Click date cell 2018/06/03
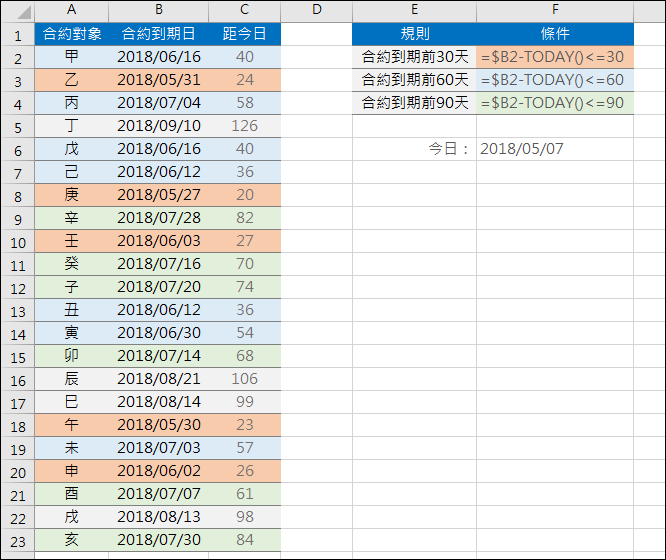The width and height of the screenshot is (666, 560). click(158, 241)
